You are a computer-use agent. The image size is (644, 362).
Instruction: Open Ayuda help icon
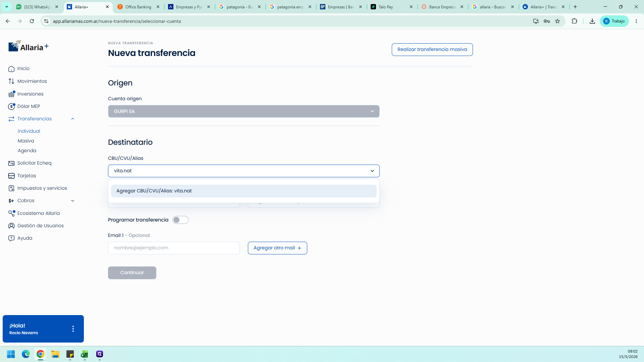tap(11, 238)
